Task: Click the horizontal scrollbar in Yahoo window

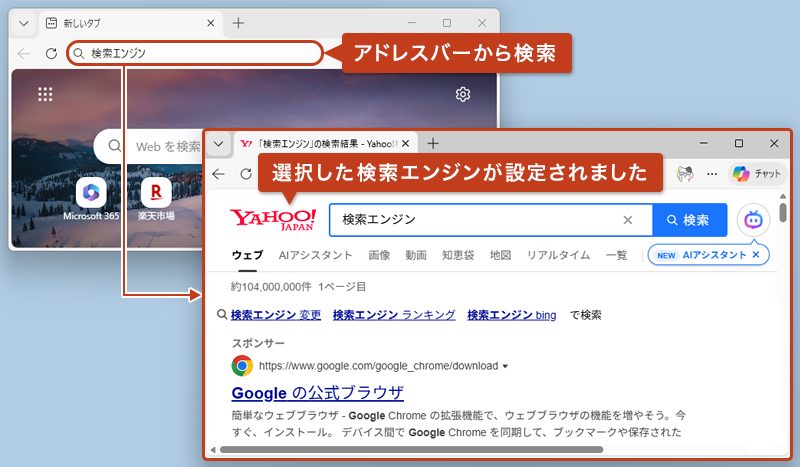Action: 411,450
